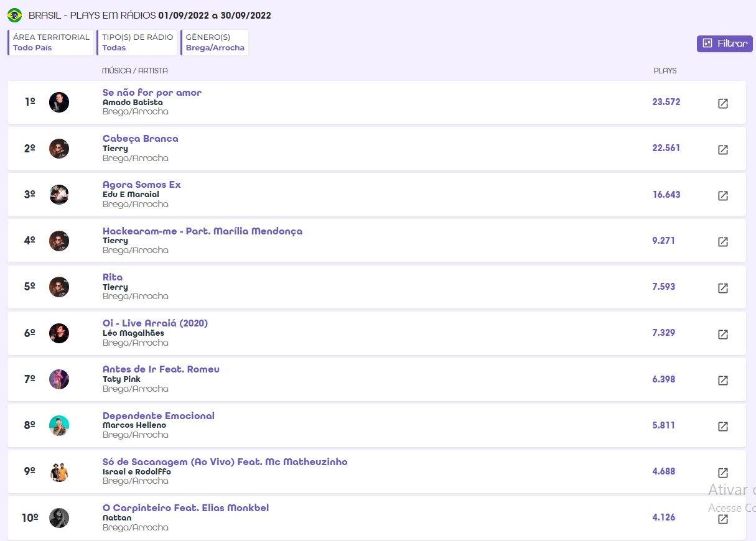Open Só de Sacanagem (Ao Vivo) song
Screen dimensions: 756x541
point(225,462)
